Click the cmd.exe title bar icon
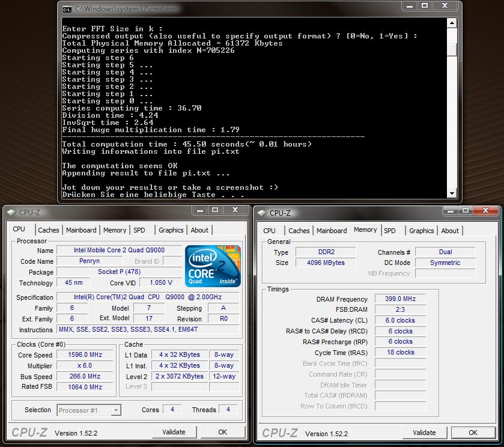This screenshot has height=447, width=504. tap(67, 10)
